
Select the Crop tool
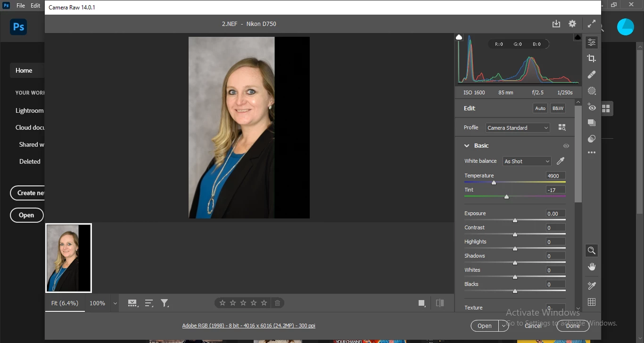click(x=592, y=59)
